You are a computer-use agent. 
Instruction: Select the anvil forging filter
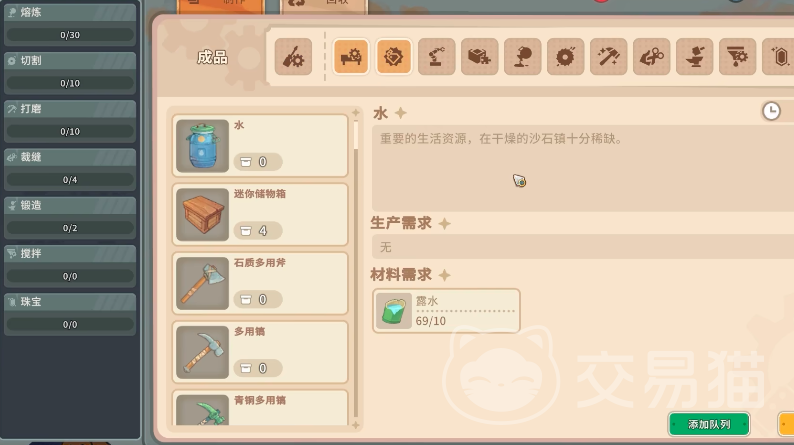[695, 57]
